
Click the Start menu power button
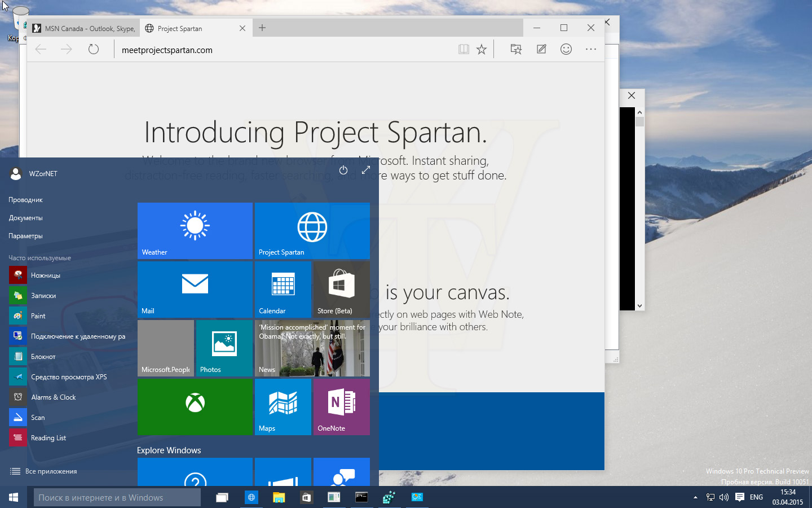[x=343, y=170]
